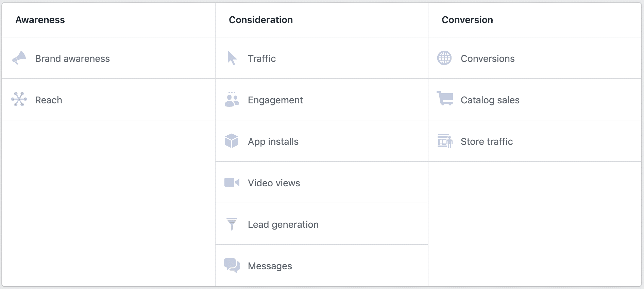This screenshot has height=289, width=644.
Task: Click the box App installs icon
Action: [232, 141]
